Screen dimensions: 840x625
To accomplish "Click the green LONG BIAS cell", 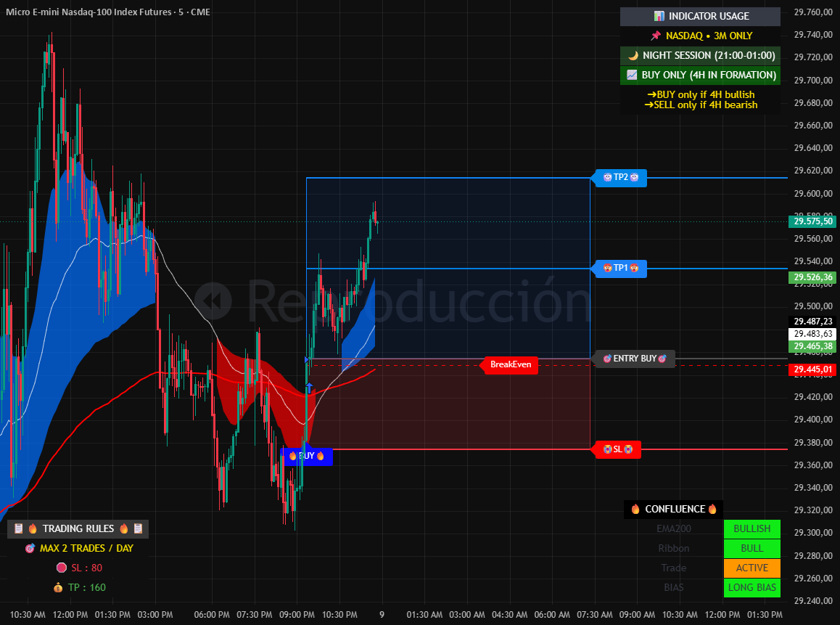I will tap(752, 587).
